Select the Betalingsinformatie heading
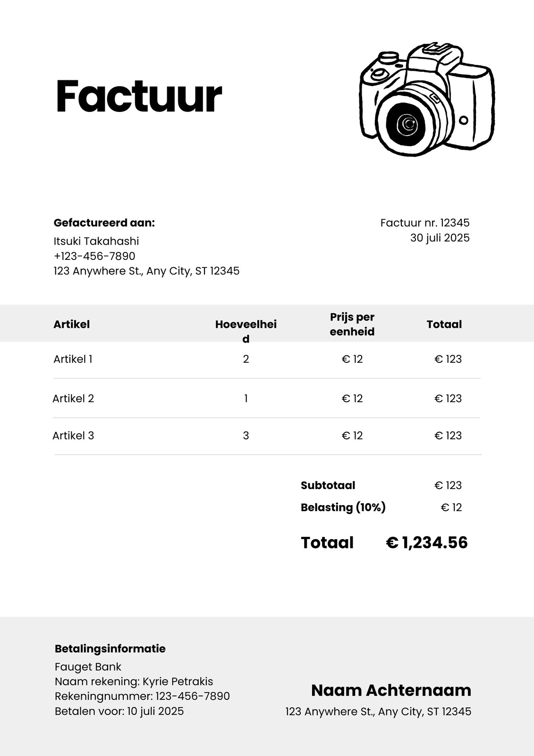Screen dimensions: 534x756 tap(110, 649)
